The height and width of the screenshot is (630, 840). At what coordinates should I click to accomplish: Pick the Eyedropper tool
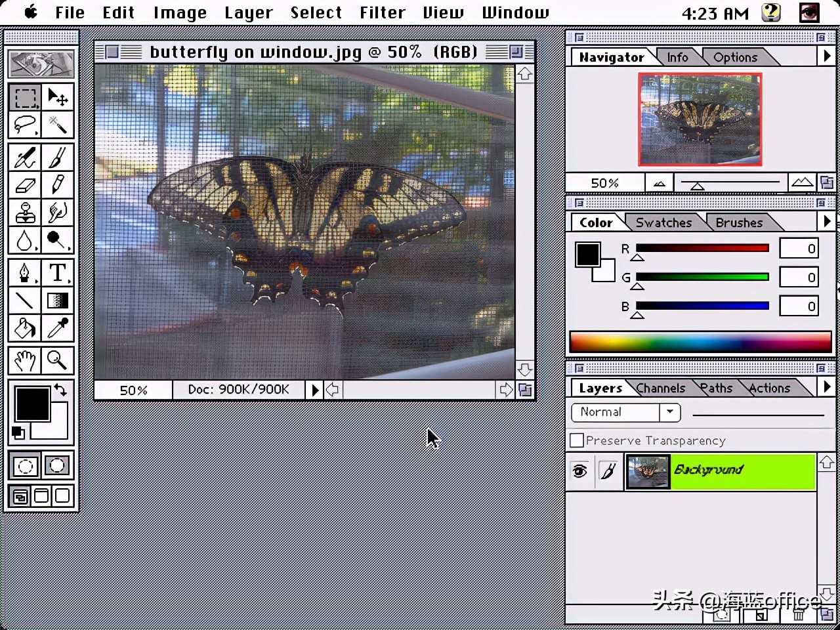coord(58,327)
